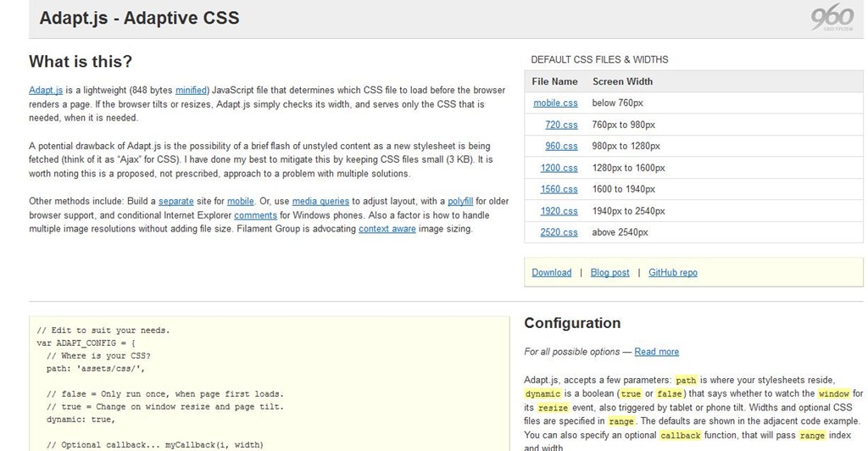Click the 'For all possible options' text
Screen dimensions: 868x451
572,352
